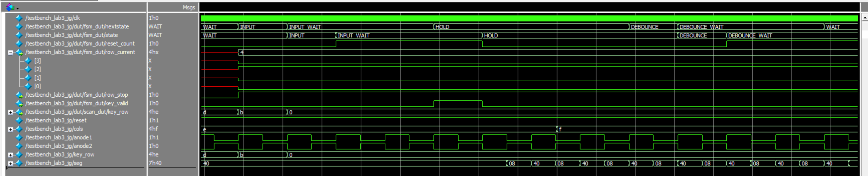Expand the testbench seg bus
The width and height of the screenshot is (868, 176).
pos(10,164)
